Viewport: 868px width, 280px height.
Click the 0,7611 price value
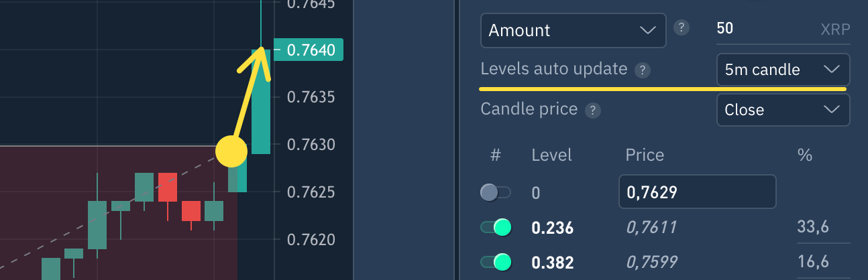pos(651,228)
